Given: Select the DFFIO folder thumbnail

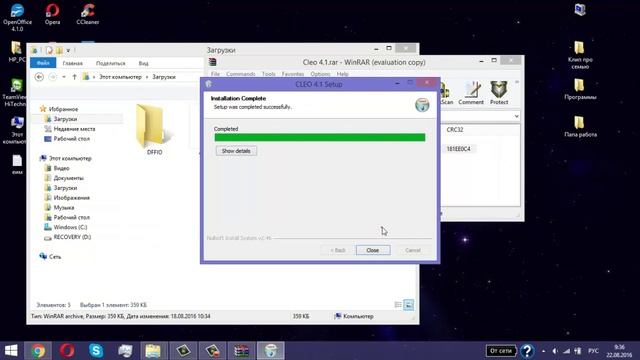Looking at the screenshot, I should click(154, 129).
